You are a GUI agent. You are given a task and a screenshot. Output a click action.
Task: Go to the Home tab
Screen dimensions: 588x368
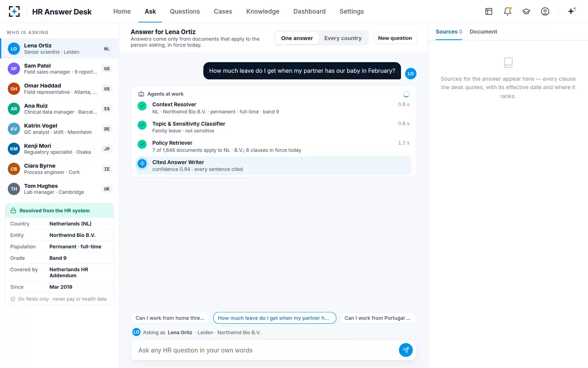click(x=122, y=11)
